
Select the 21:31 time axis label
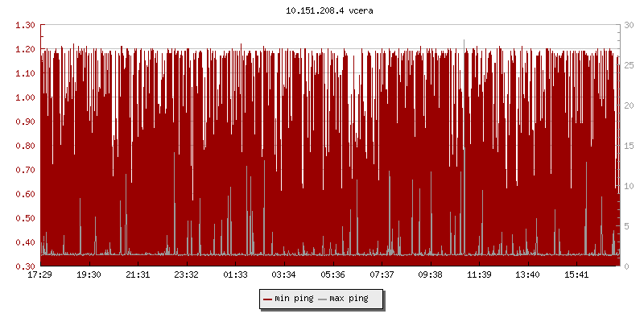click(138, 275)
